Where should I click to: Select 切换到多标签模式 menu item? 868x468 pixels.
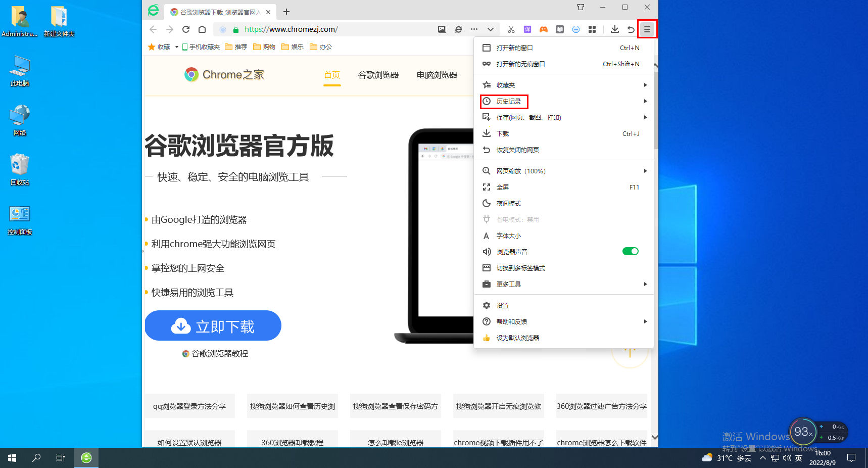[564, 268]
